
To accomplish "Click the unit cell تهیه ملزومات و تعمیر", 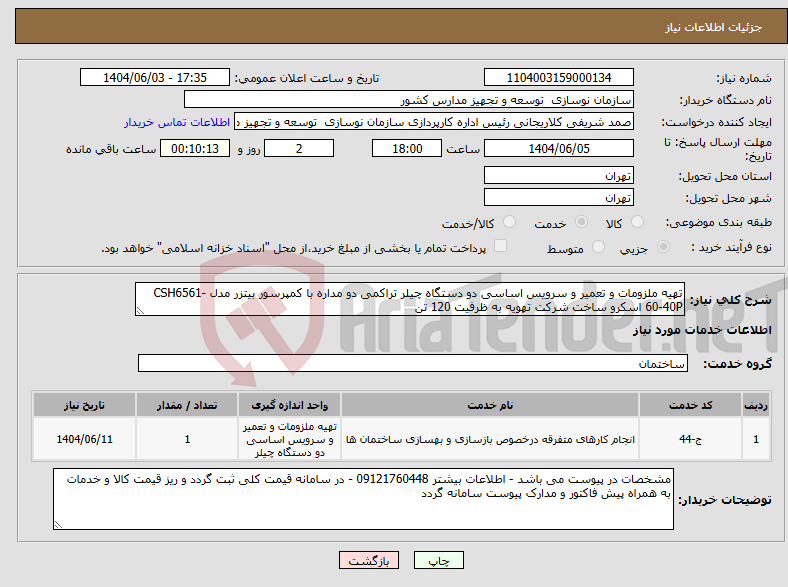I will (x=289, y=439).
